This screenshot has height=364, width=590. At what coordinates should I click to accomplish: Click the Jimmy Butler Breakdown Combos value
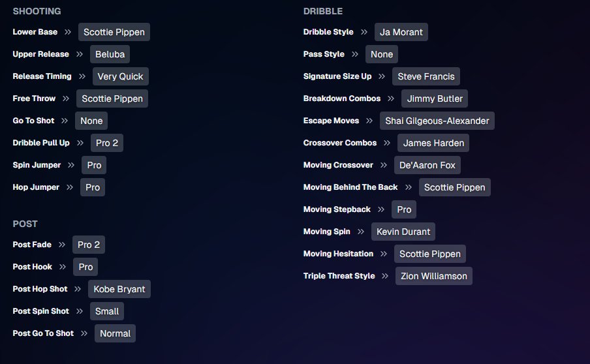pos(435,99)
